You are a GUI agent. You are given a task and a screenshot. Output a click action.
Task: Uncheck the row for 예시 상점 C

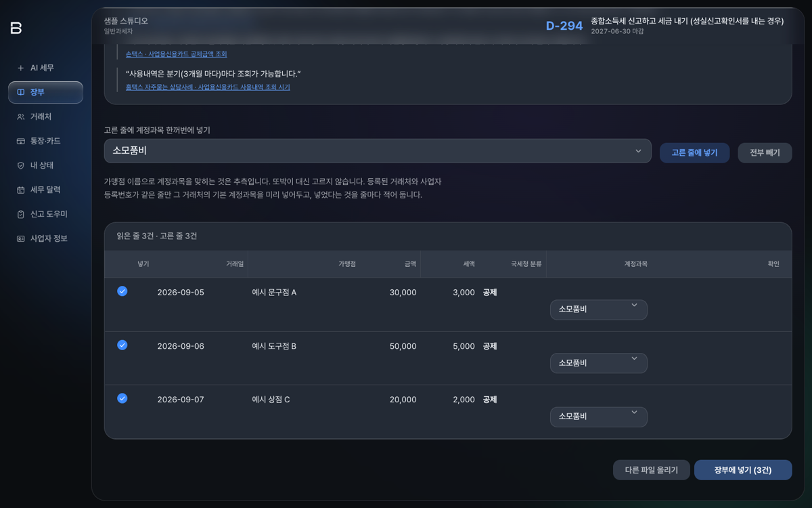[x=122, y=398]
